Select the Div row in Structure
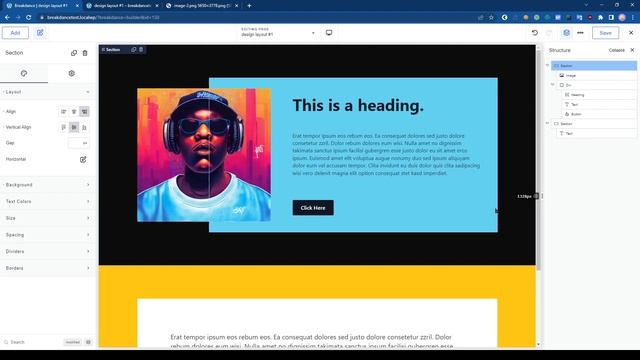The width and height of the screenshot is (640, 360). coord(597,85)
